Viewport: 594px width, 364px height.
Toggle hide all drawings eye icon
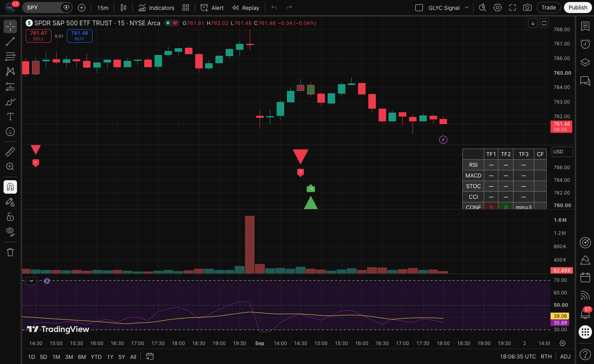coord(10,231)
